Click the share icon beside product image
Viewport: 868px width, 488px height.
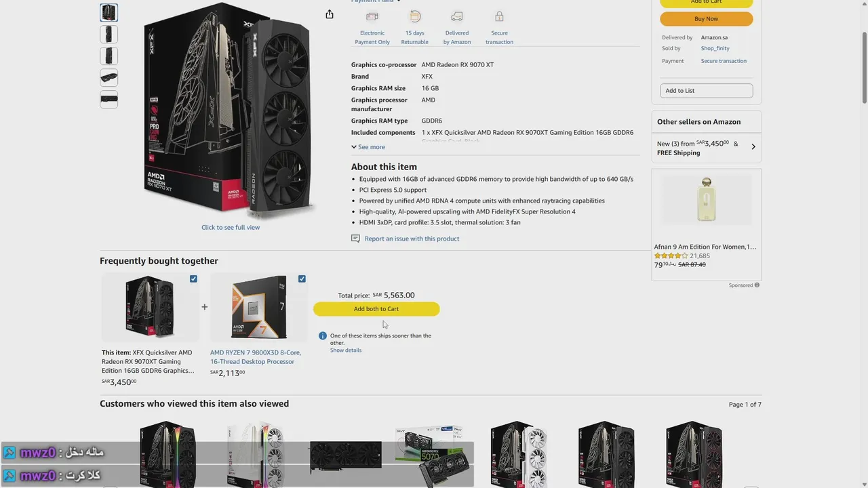(x=330, y=14)
